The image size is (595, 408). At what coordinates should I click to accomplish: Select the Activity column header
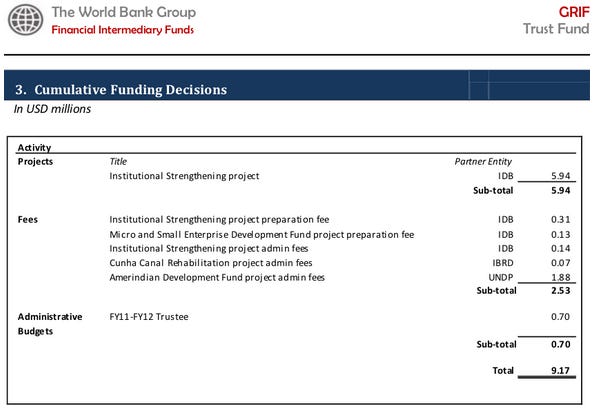click(34, 147)
